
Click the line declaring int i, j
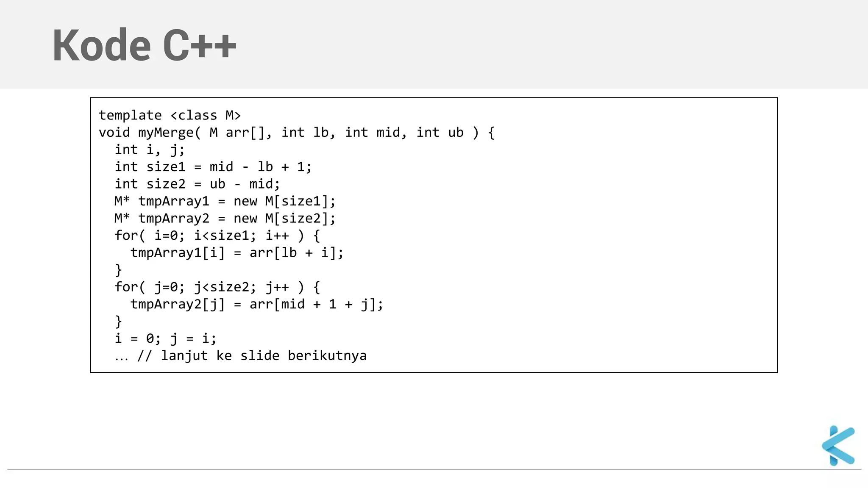[150, 150]
